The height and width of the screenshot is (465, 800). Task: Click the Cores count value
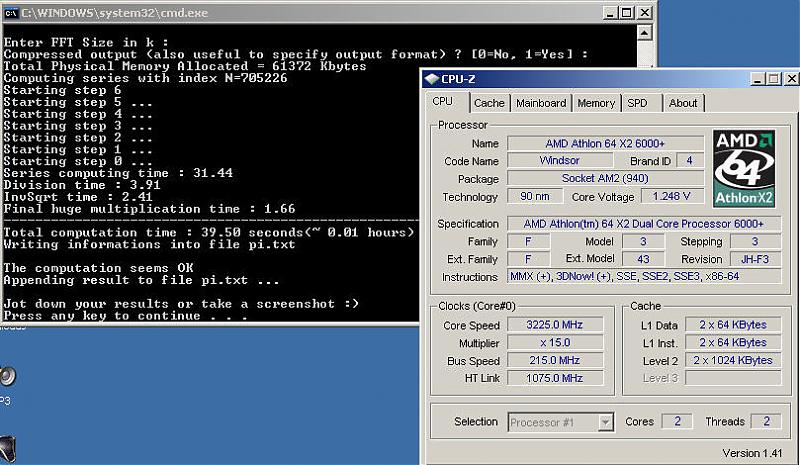[x=677, y=421]
